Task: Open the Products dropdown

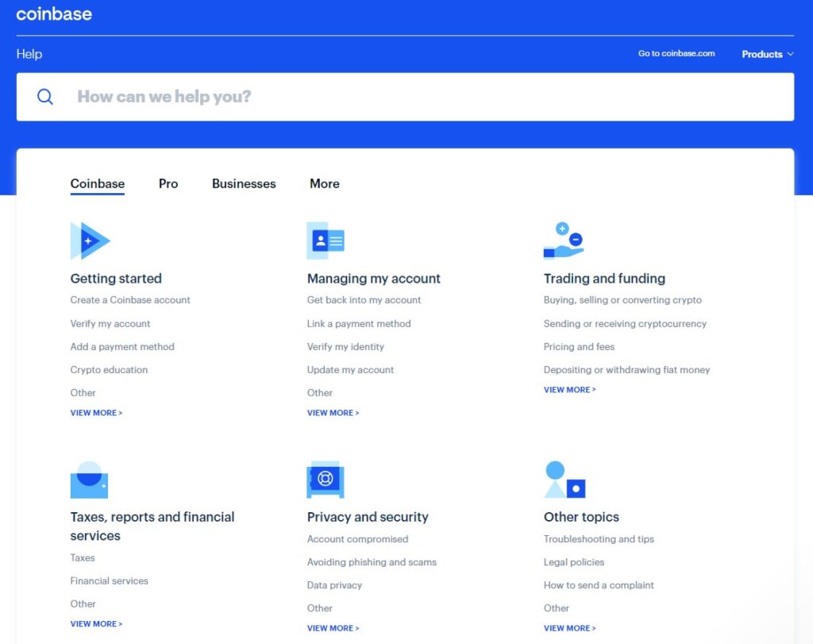Action: pyautogui.click(x=765, y=54)
